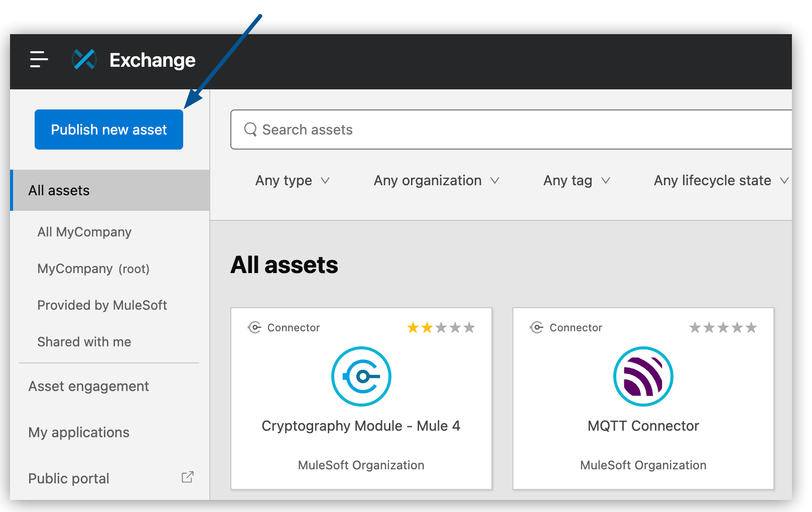Select the Cryptography Module circular logo
812x512 pixels.
pyautogui.click(x=361, y=376)
